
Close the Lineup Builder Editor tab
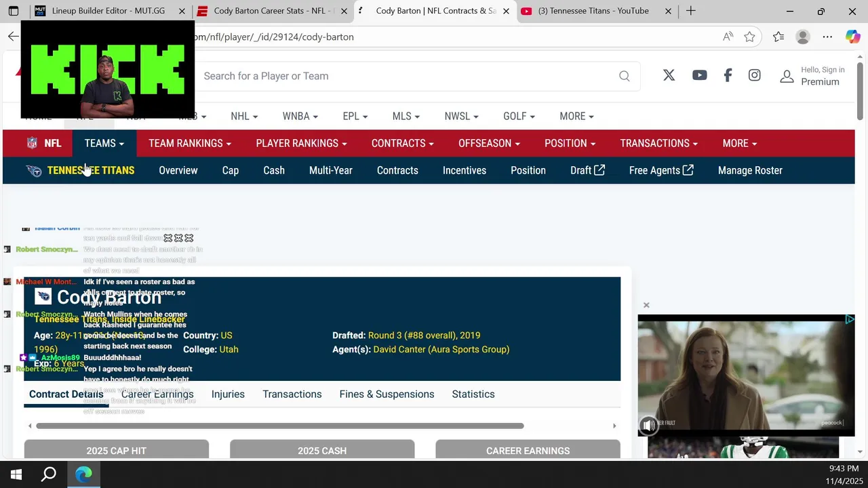[182, 11]
